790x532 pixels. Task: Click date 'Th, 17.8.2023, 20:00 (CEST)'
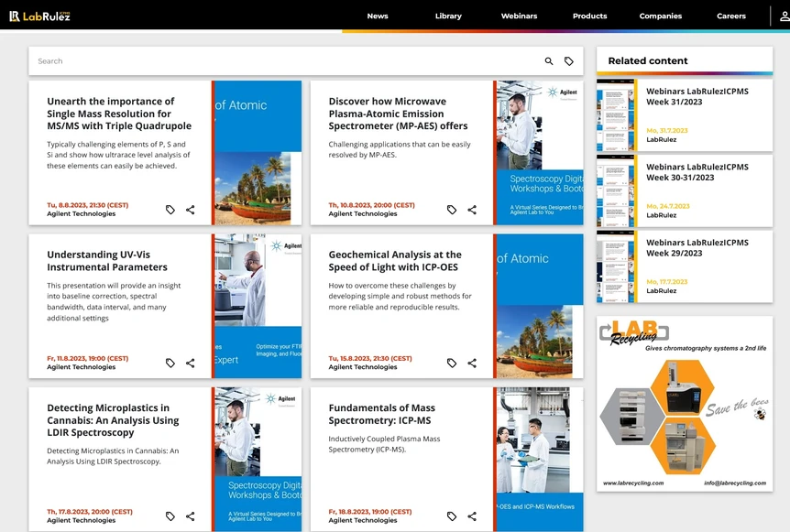pyautogui.click(x=90, y=511)
